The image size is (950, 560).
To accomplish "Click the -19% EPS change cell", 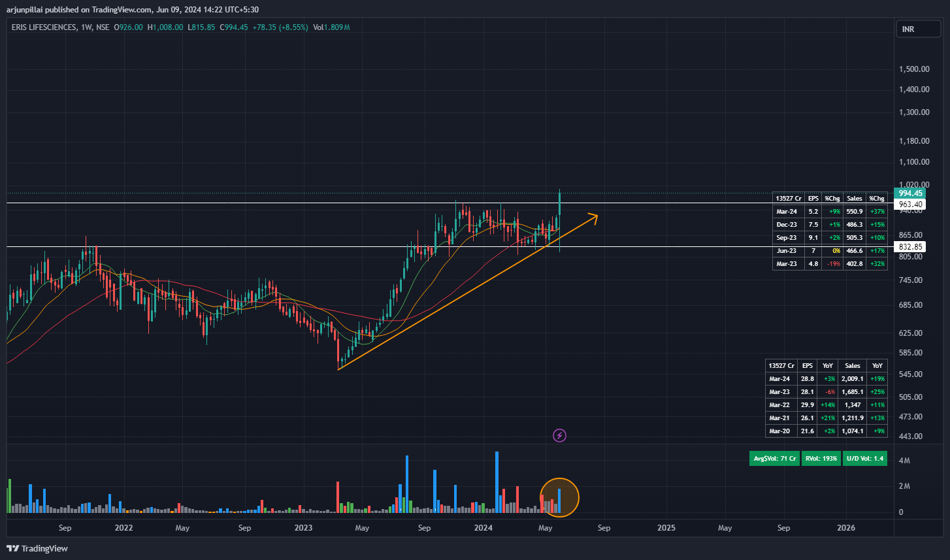I will coord(832,264).
